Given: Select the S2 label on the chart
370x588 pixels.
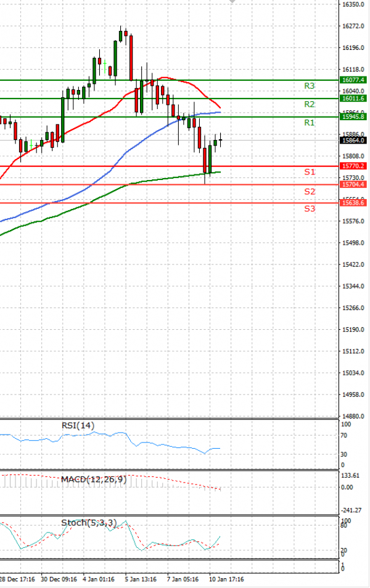Looking at the screenshot, I should (310, 192).
